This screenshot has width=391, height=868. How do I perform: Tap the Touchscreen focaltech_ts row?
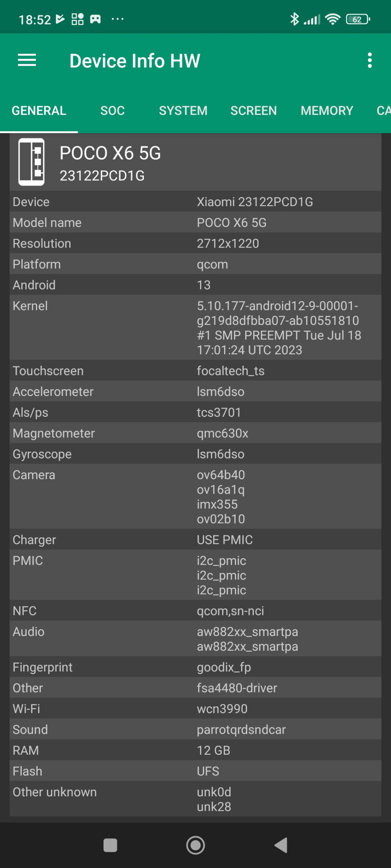click(195, 371)
